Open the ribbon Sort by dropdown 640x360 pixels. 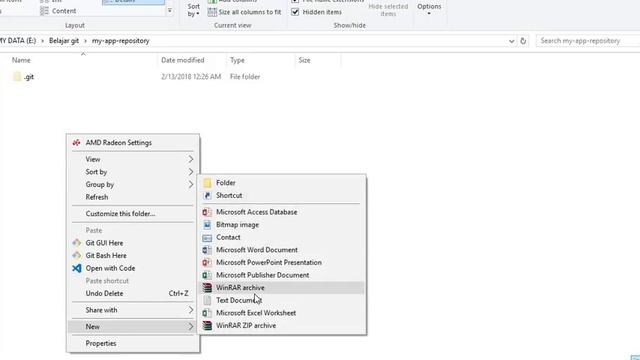pyautogui.click(x=193, y=10)
